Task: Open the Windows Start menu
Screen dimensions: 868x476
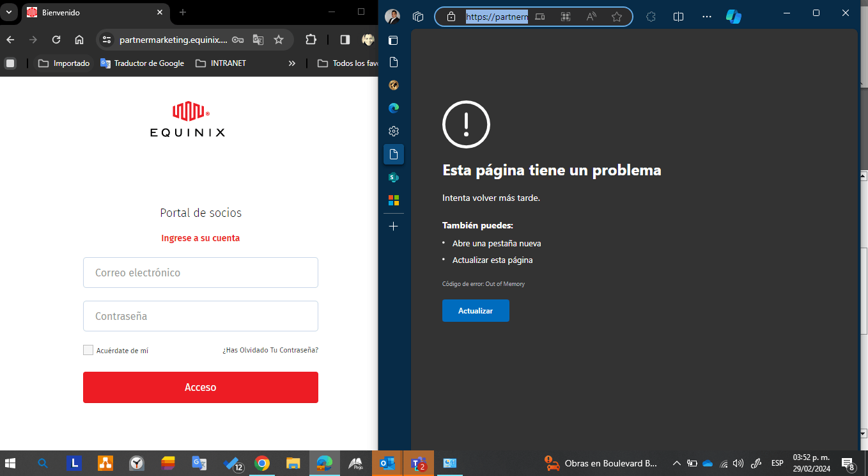Action: [11, 463]
